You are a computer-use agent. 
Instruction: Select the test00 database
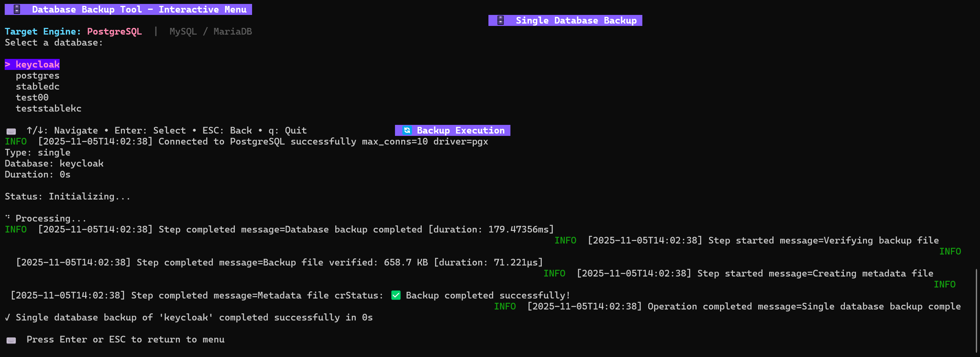(32, 97)
